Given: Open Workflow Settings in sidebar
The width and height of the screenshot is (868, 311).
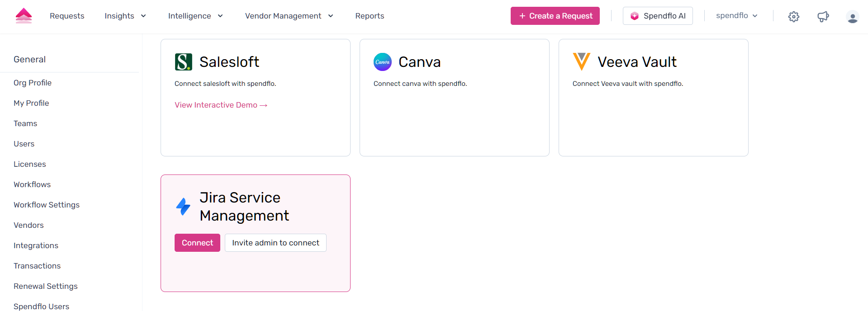Looking at the screenshot, I should [x=47, y=205].
